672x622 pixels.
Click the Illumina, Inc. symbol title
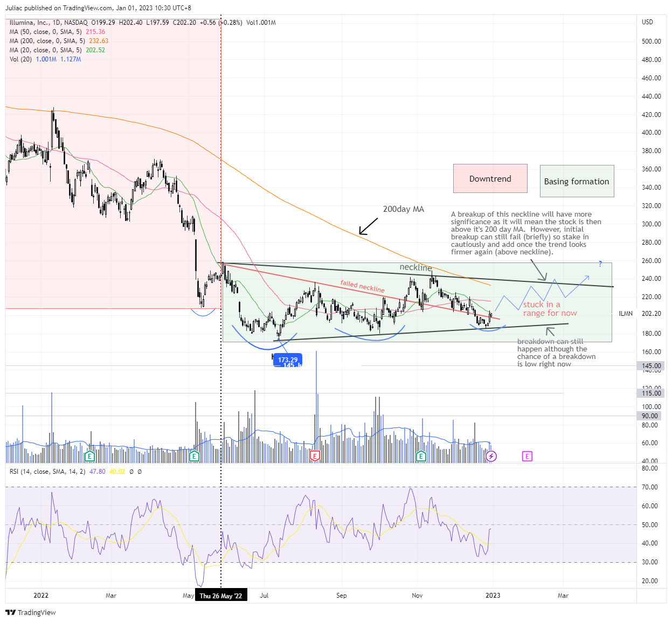(29, 23)
